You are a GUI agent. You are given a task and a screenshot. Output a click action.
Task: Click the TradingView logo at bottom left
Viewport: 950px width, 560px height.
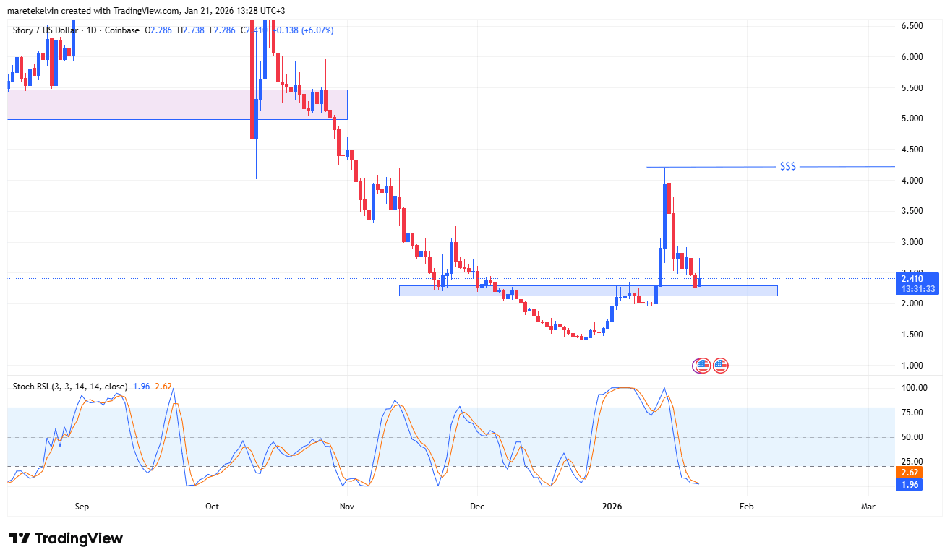click(x=66, y=538)
